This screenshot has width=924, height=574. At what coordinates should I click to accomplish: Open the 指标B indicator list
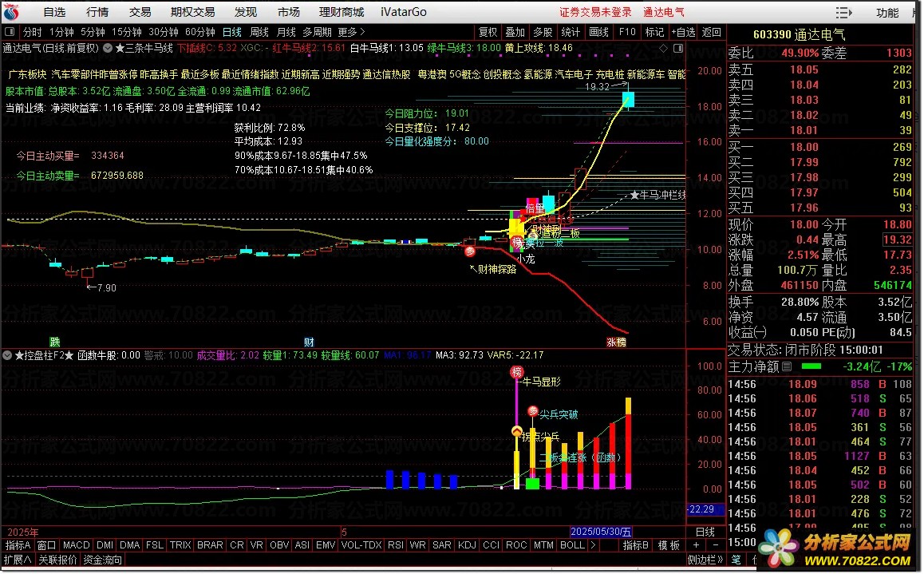tap(635, 545)
